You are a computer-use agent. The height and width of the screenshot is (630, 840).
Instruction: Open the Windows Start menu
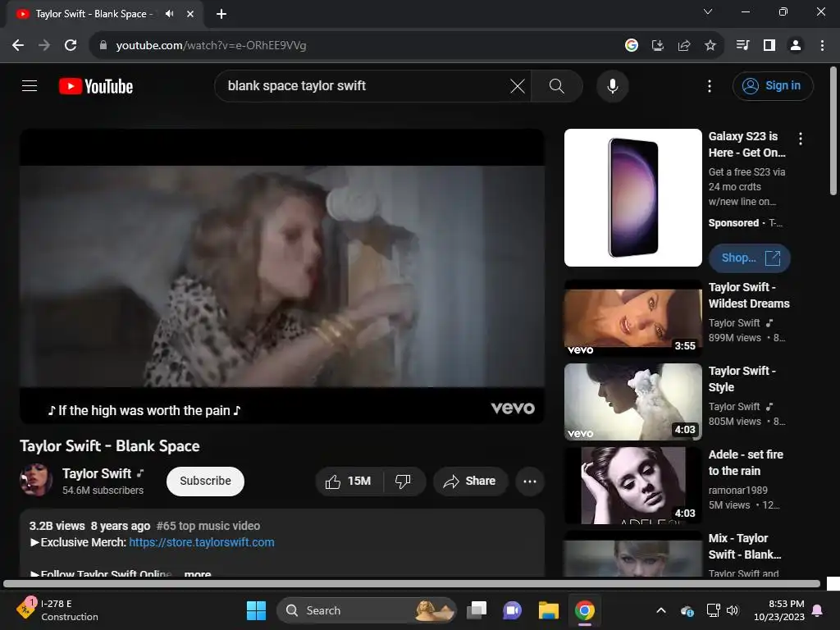coord(256,610)
